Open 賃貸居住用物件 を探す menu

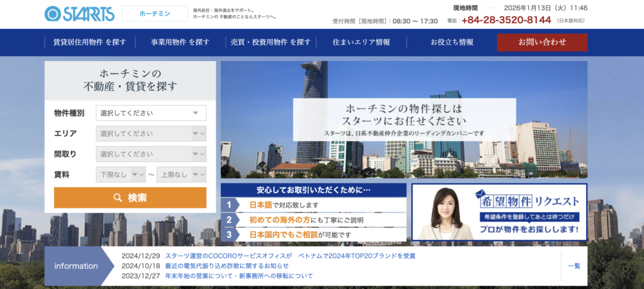89,42
